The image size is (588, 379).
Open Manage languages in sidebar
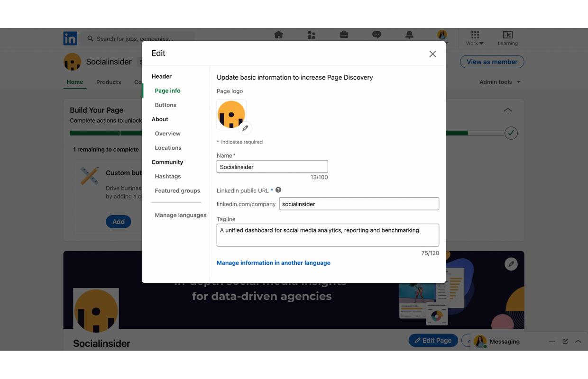(x=181, y=215)
